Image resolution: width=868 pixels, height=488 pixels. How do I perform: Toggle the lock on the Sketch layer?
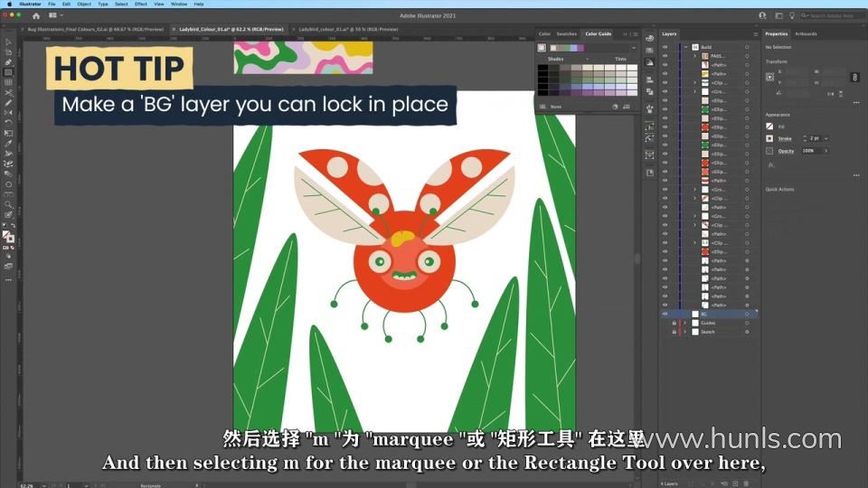(x=674, y=332)
